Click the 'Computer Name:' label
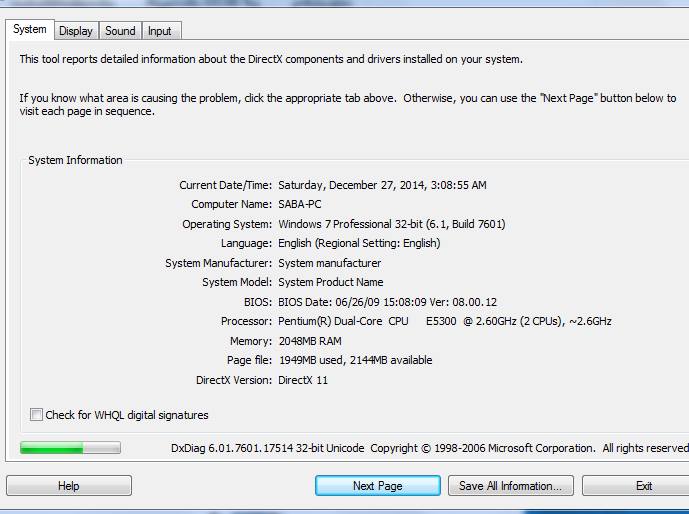 point(232,204)
